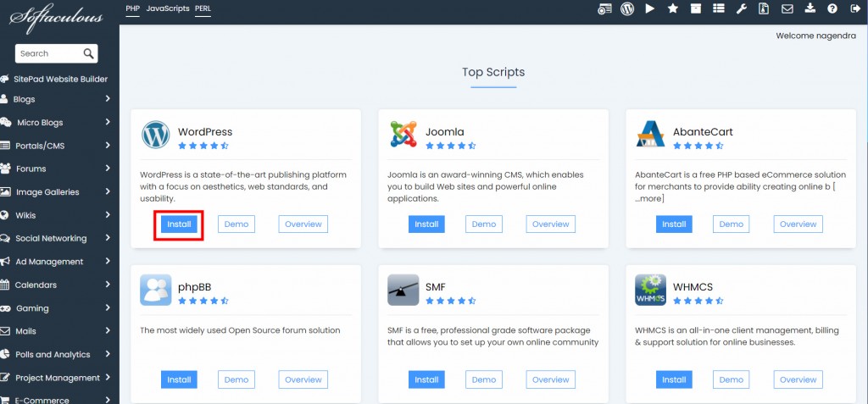The image size is (868, 404).
Task: Expand the Portals/CMS chevron
Action: [x=108, y=145]
